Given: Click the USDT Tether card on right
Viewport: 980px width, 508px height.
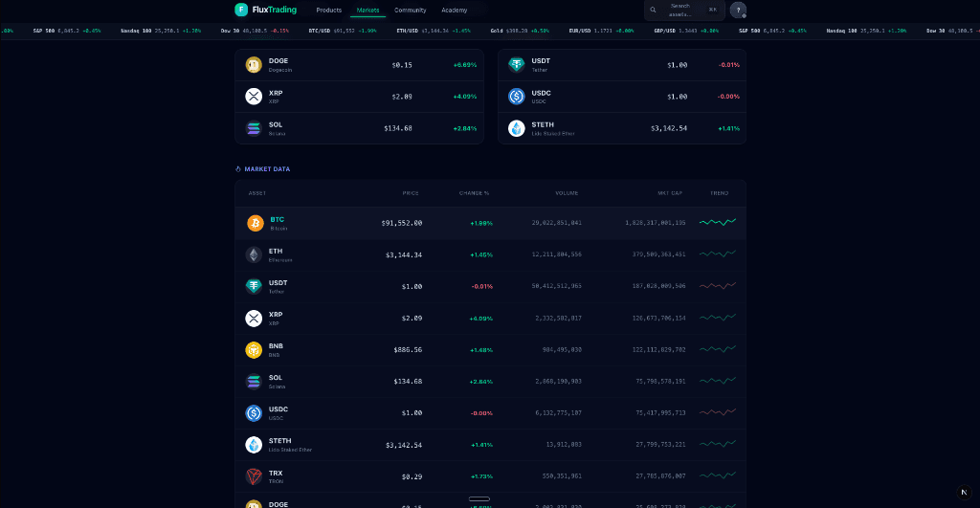Looking at the screenshot, I should point(621,65).
